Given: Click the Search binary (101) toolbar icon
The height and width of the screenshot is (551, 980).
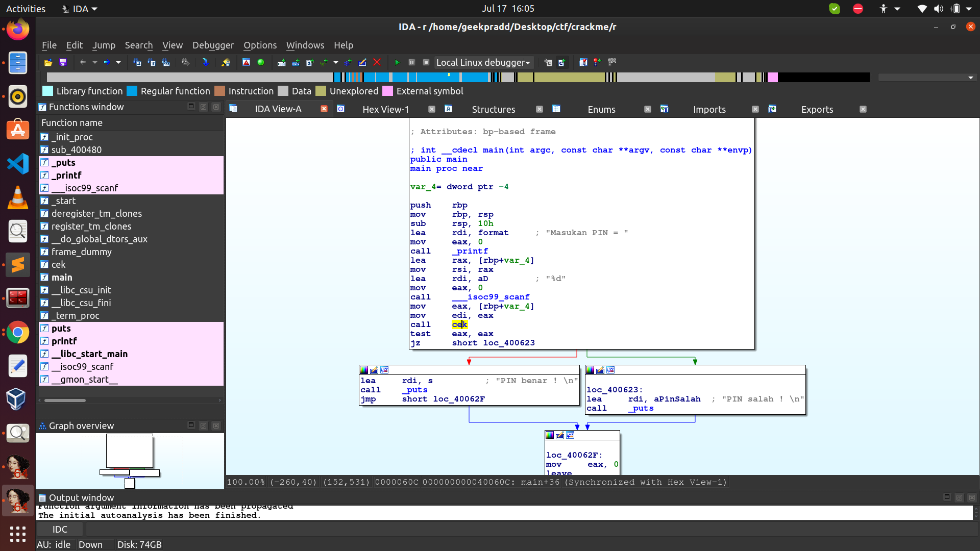Looking at the screenshot, I should click(x=166, y=62).
